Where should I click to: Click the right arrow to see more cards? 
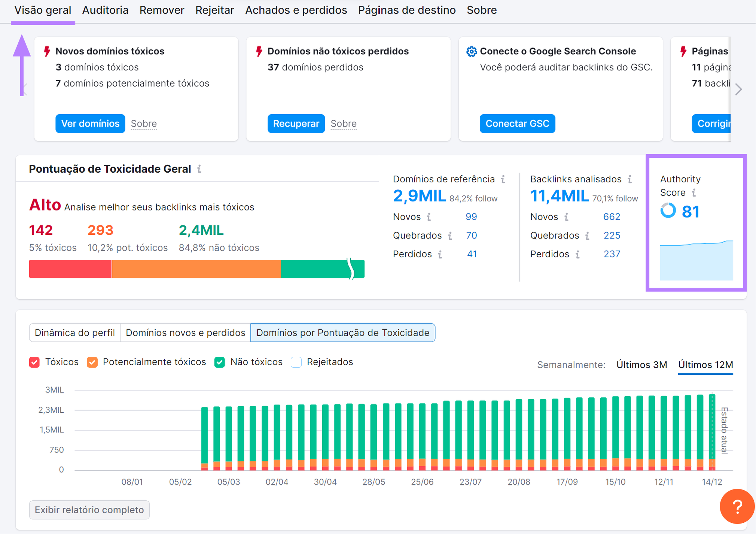coord(738,89)
